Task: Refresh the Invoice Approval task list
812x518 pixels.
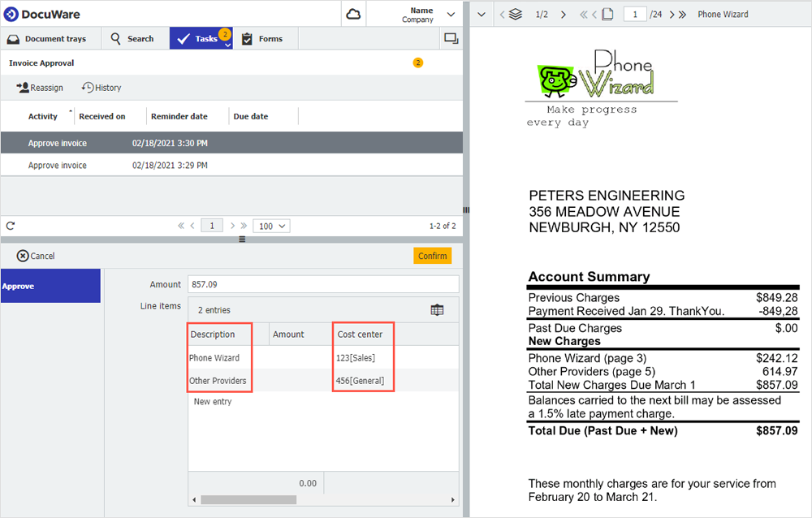Action: [11, 226]
